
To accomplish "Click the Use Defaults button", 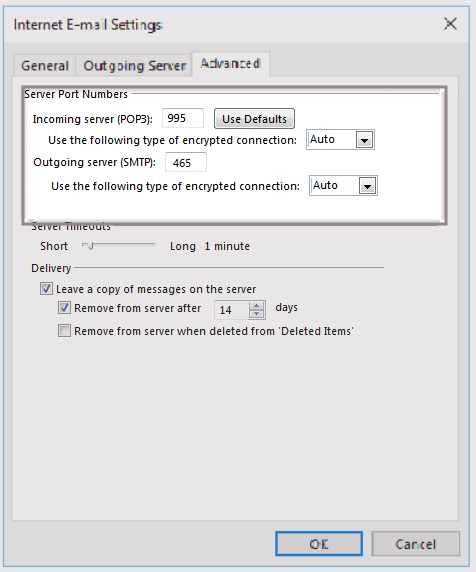I will tap(254, 119).
